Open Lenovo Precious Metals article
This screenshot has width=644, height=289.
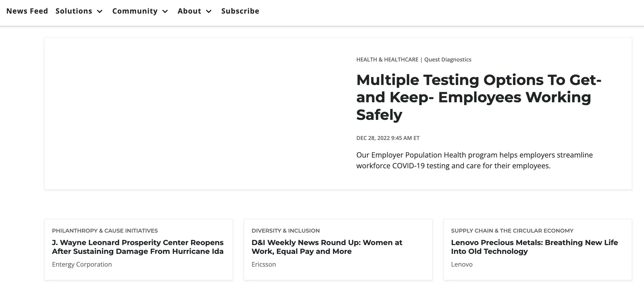pos(535,247)
